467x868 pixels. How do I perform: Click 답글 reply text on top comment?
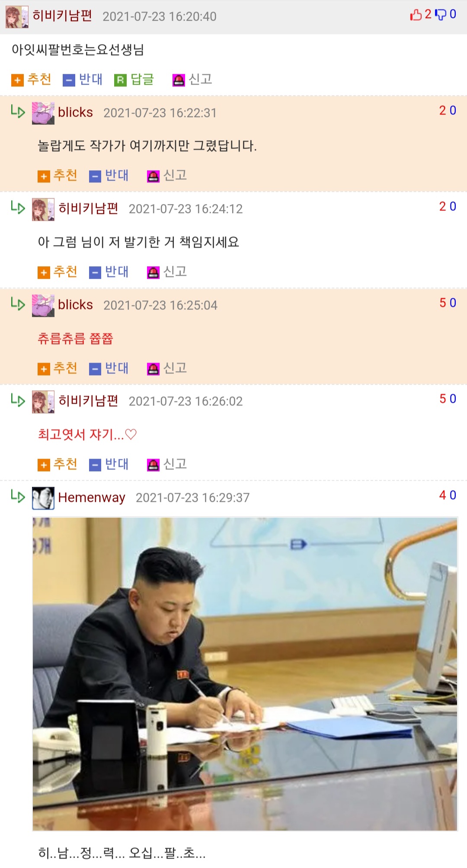pyautogui.click(x=142, y=80)
